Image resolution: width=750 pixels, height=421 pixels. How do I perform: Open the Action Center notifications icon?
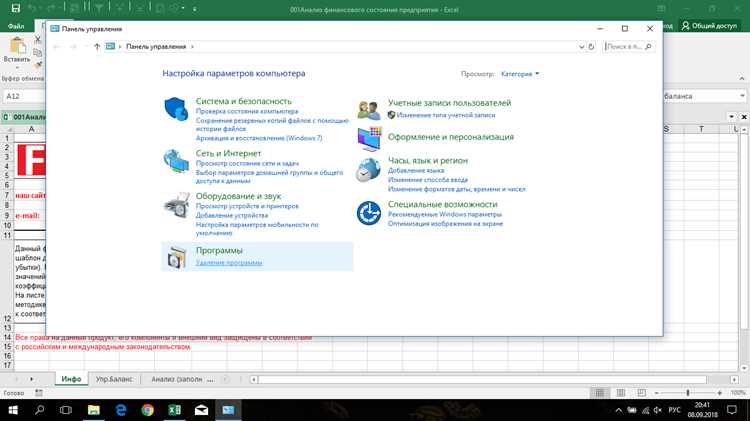pyautogui.click(x=732, y=410)
